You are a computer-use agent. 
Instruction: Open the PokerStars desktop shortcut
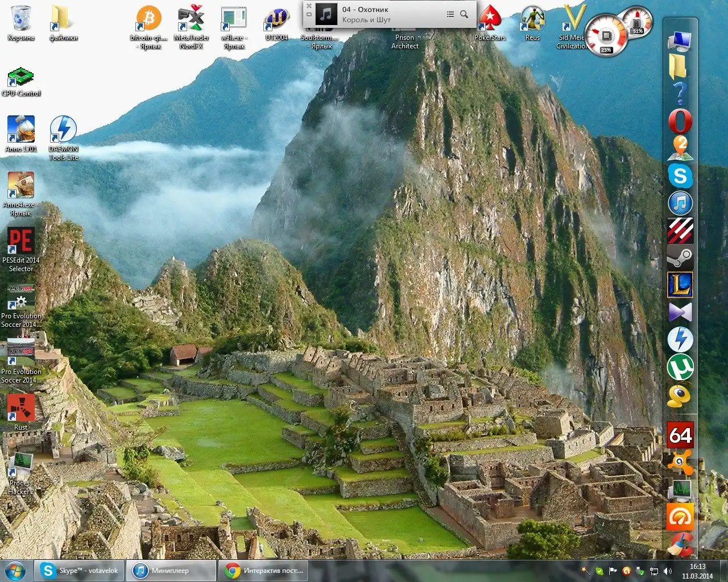tap(490, 20)
